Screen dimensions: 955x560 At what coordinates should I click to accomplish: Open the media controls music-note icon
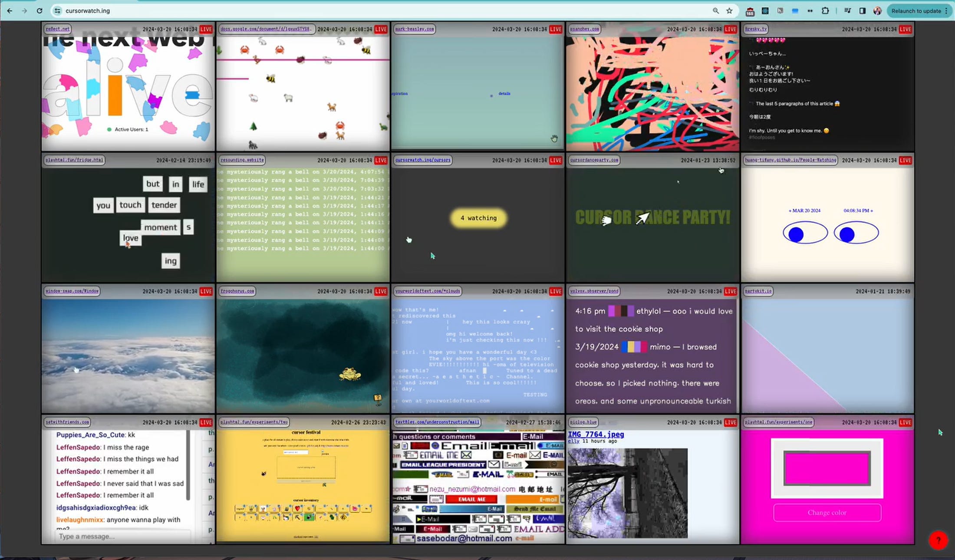(847, 11)
